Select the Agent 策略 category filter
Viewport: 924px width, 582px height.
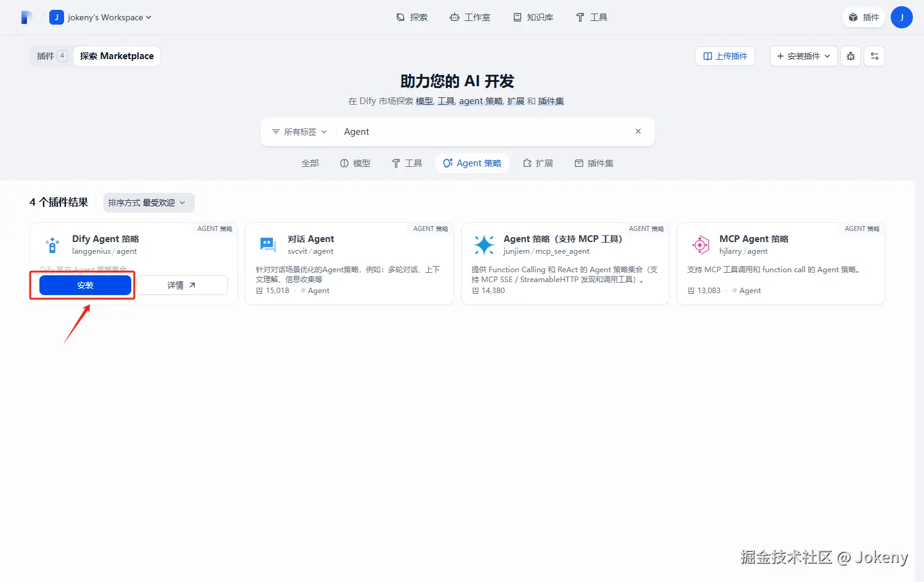click(x=472, y=163)
